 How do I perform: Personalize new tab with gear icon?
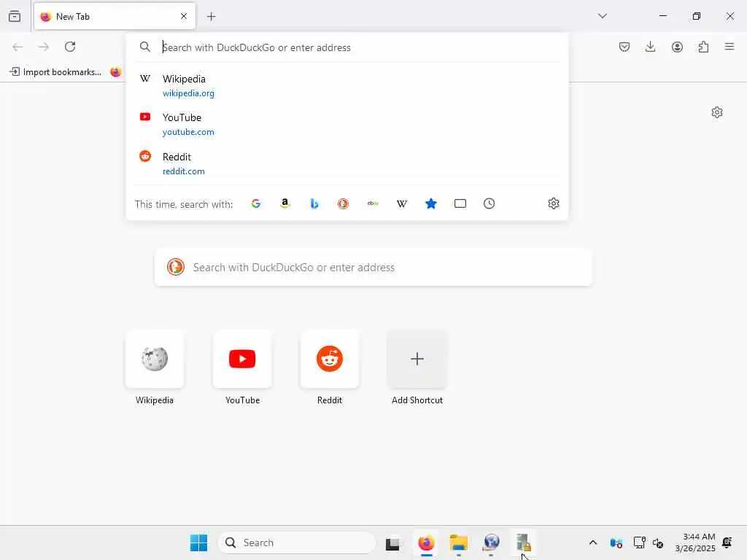click(717, 112)
